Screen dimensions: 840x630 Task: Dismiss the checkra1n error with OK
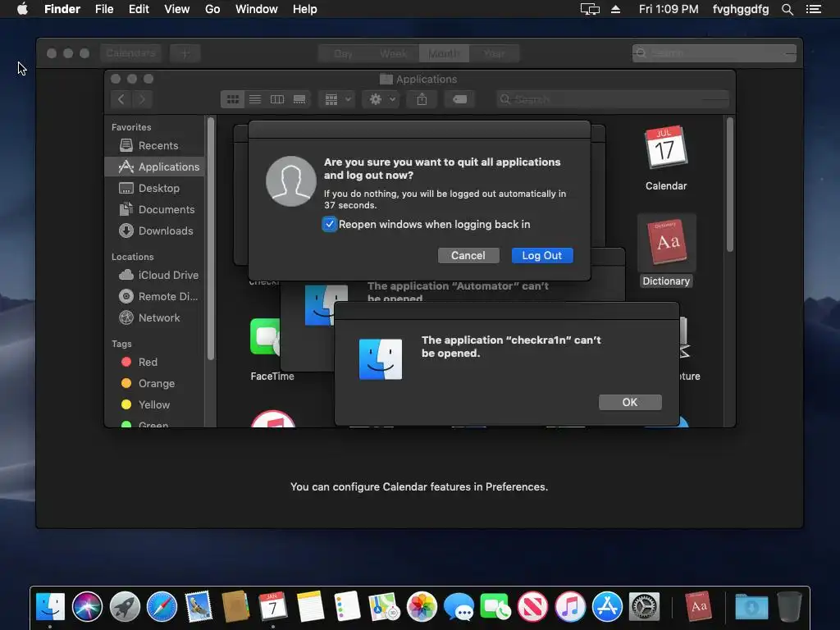click(x=630, y=402)
